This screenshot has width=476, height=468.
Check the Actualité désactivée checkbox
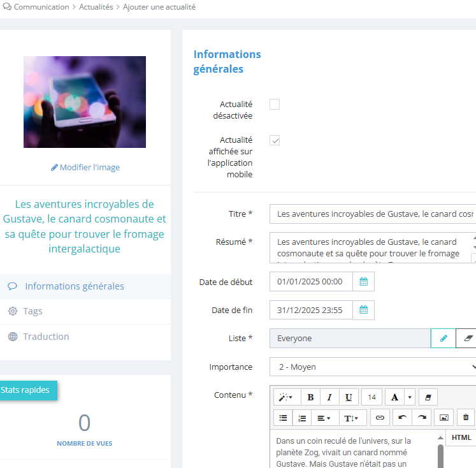pos(275,105)
